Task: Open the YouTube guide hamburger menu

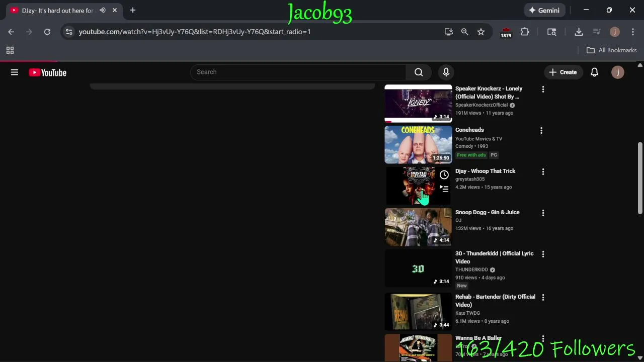Action: [x=15, y=72]
